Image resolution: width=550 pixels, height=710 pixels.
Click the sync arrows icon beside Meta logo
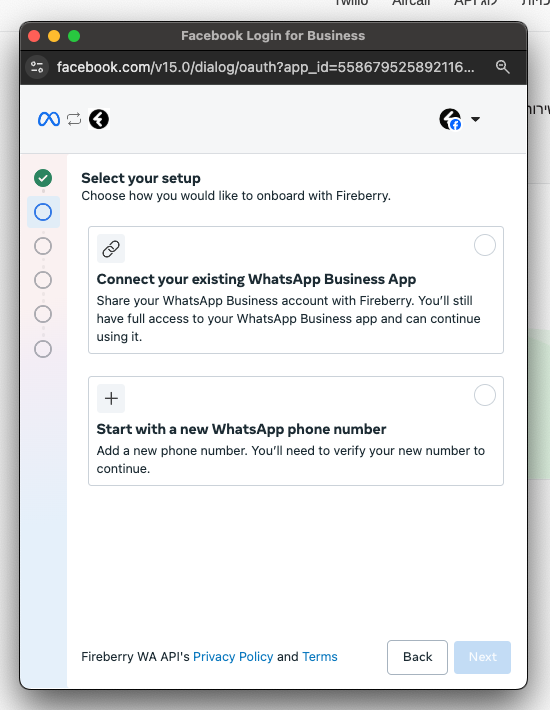pyautogui.click(x=74, y=119)
